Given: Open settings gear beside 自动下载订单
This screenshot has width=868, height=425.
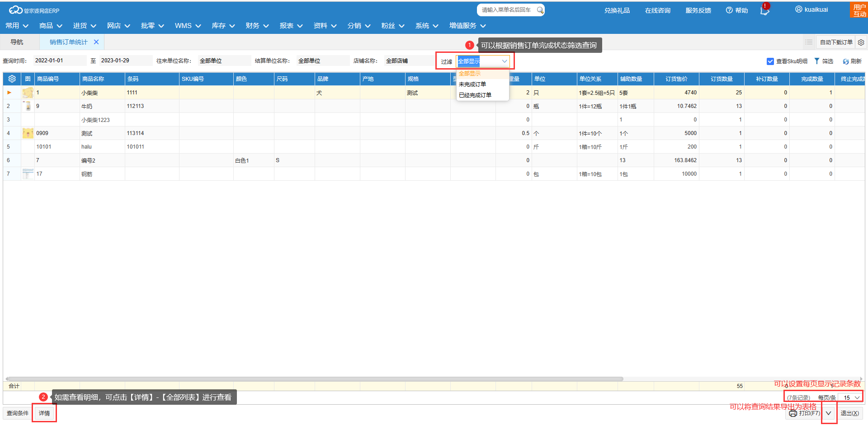Looking at the screenshot, I should [861, 42].
